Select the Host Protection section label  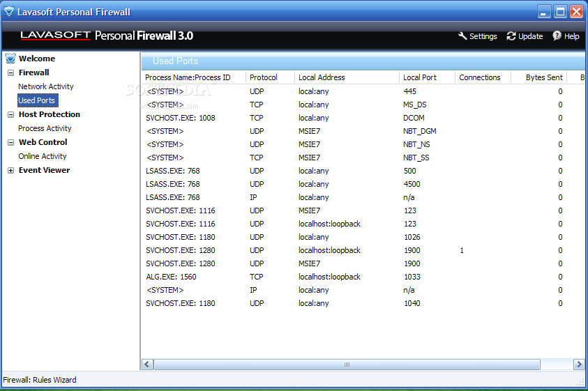(49, 114)
